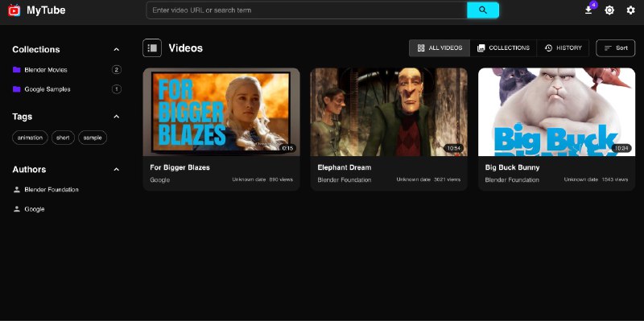The height and width of the screenshot is (321, 644).
Task: Click the Google author person icon
Action: pyautogui.click(x=16, y=209)
